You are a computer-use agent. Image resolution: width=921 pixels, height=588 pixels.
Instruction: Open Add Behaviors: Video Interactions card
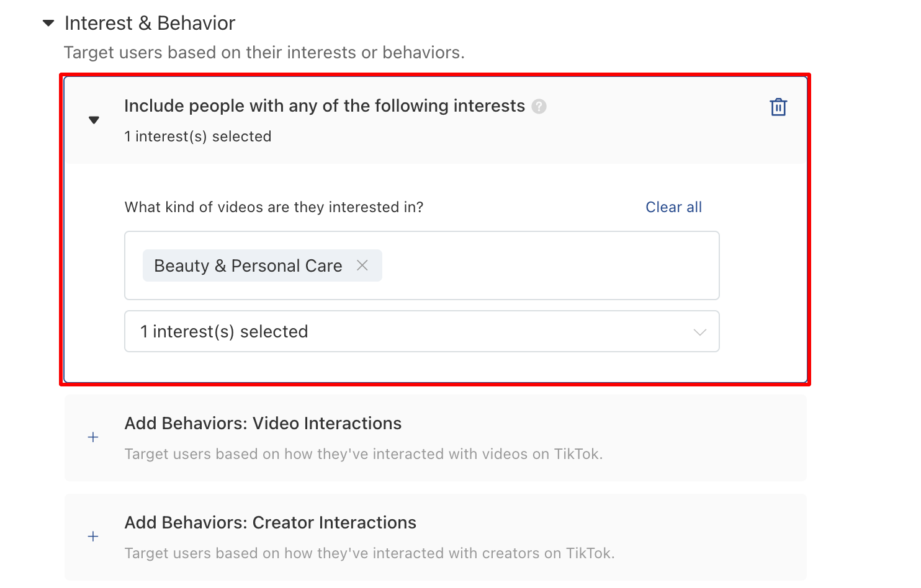coord(436,438)
